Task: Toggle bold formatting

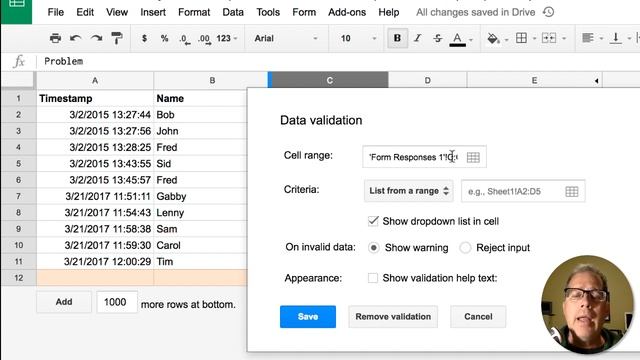Action: click(x=397, y=38)
